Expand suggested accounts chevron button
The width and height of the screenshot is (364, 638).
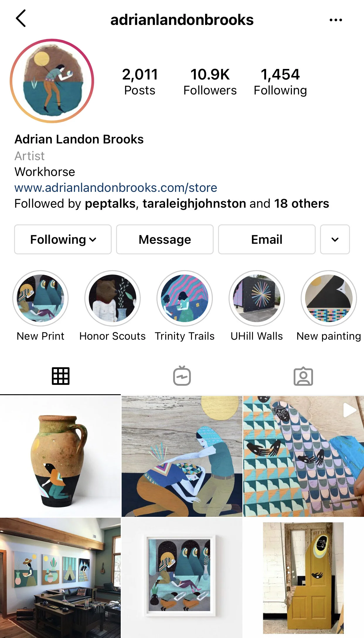[x=335, y=239]
